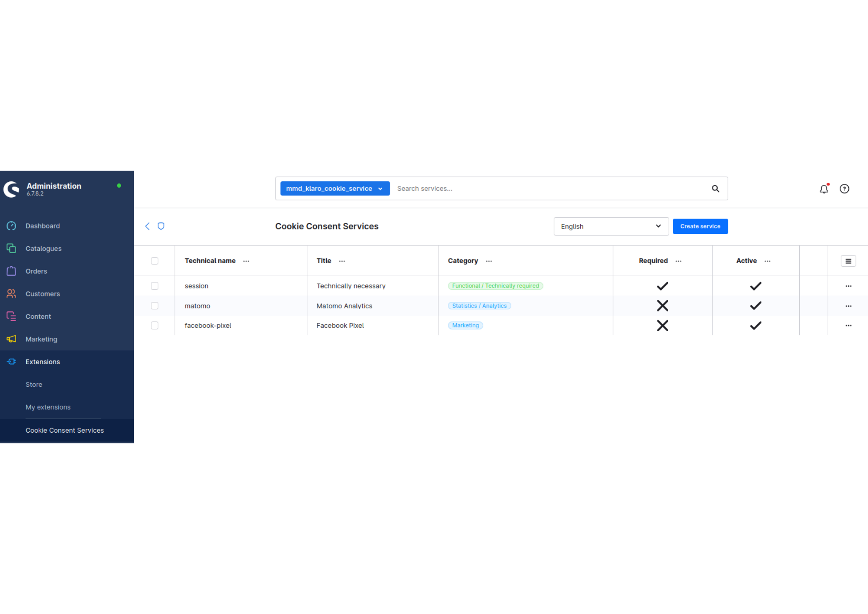
Task: Click the Customers people icon
Action: click(x=11, y=294)
